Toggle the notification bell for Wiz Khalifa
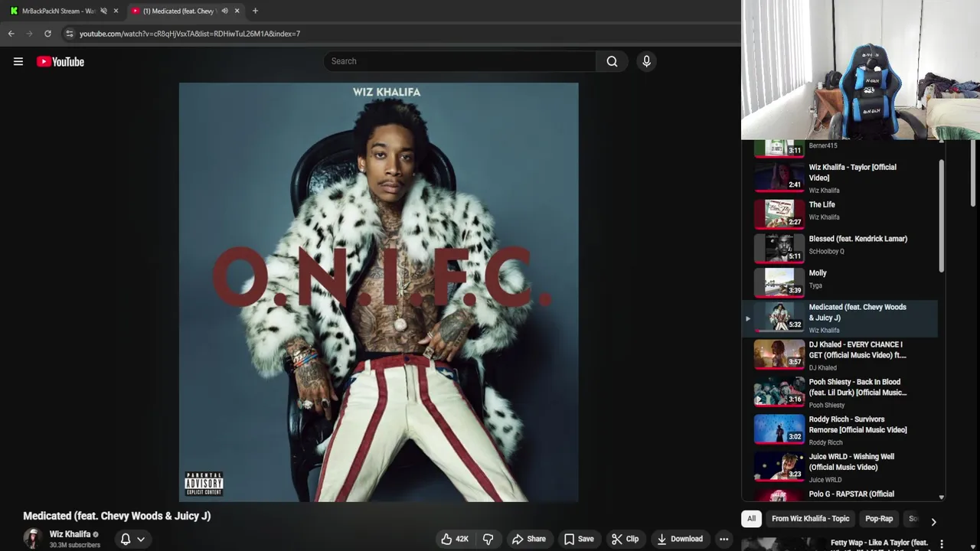 pos(126,539)
